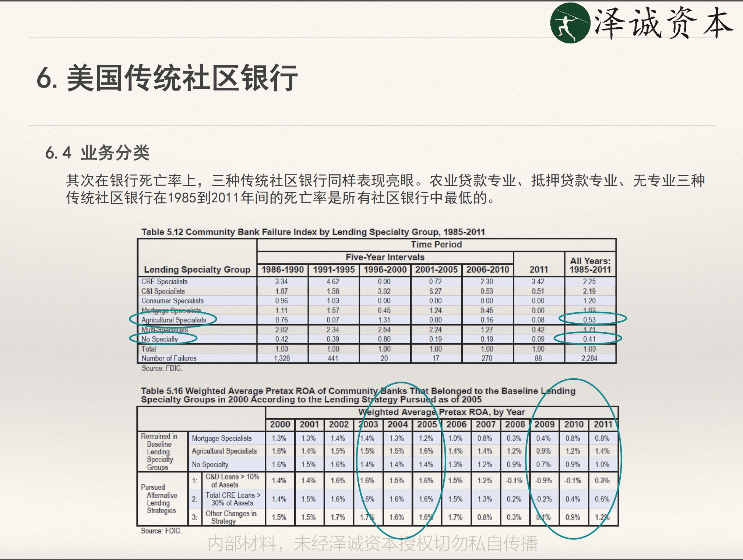Click the Table 5.16 Weighted Average Pretax ROA title
The height and width of the screenshot is (560, 743).
point(358,395)
